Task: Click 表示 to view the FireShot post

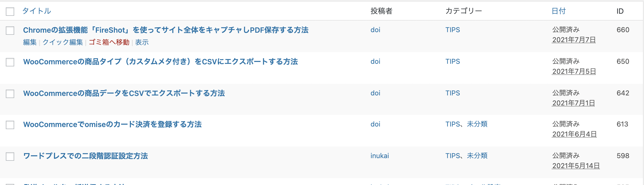Action: point(142,42)
